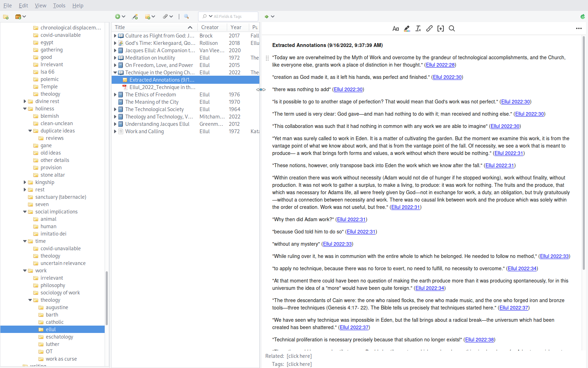
Task: Click the pane splitter collapse grip
Action: (x=261, y=89)
